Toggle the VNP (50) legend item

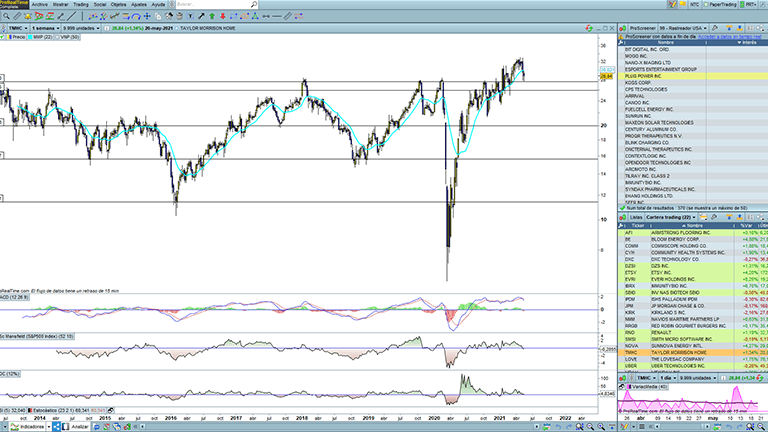67,37
